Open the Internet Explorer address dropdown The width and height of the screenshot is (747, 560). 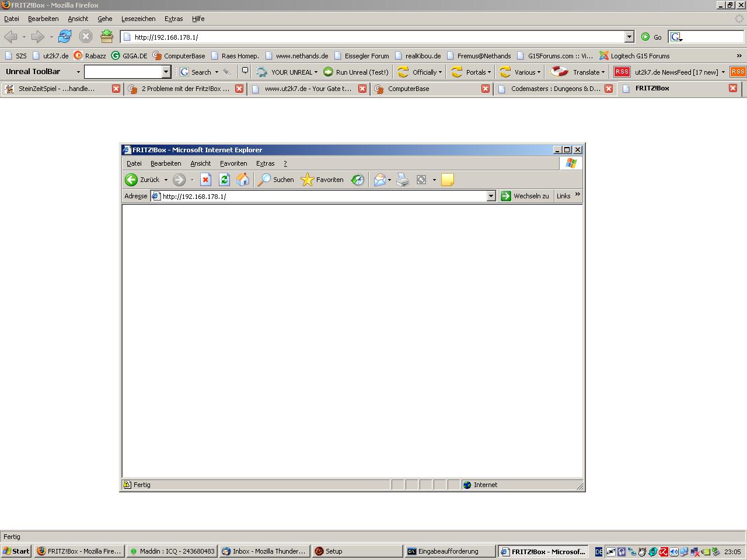[491, 196]
